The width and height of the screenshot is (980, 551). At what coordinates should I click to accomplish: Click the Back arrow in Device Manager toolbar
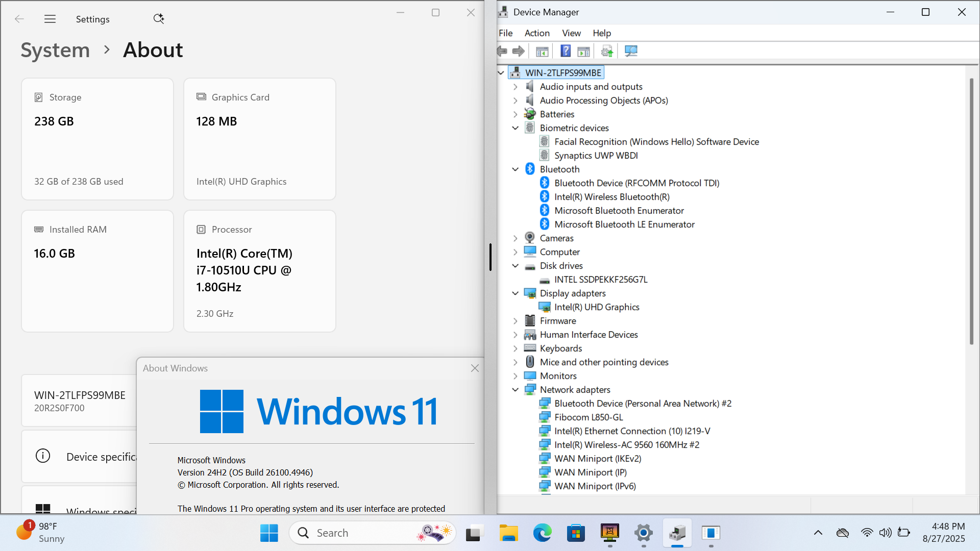coord(502,51)
